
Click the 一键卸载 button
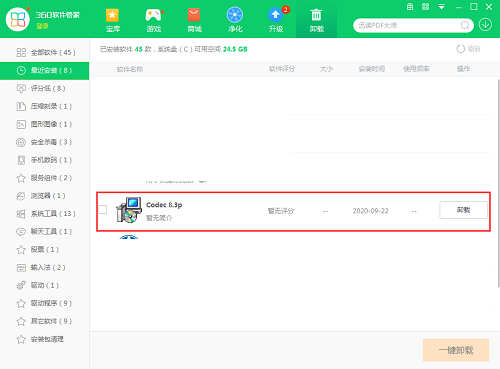456,350
